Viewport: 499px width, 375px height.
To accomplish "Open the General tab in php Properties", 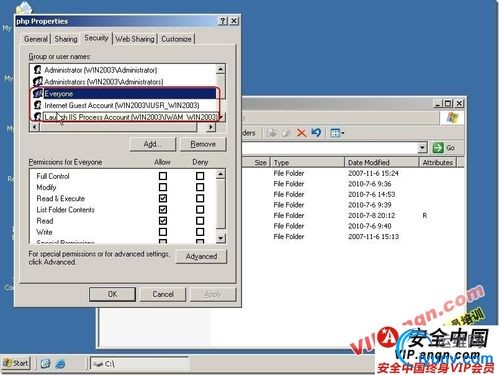I will click(35, 39).
